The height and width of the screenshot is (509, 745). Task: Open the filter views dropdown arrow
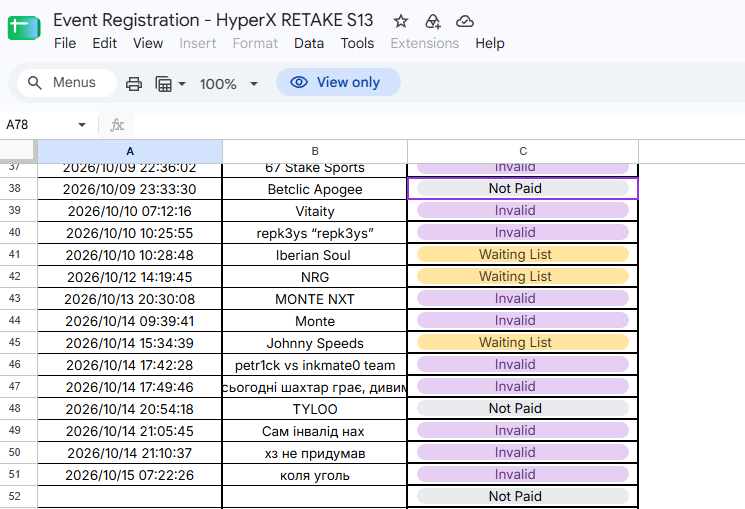click(181, 84)
